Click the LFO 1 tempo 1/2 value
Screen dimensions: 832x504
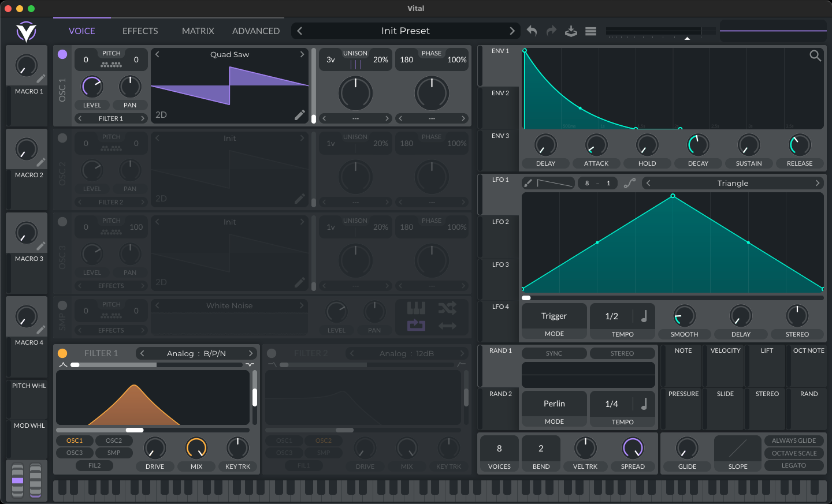[x=611, y=316]
